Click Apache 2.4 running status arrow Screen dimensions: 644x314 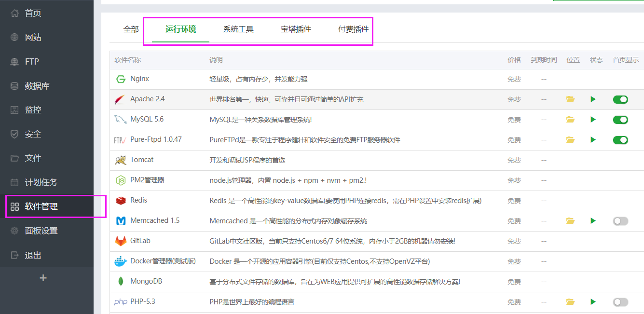593,99
